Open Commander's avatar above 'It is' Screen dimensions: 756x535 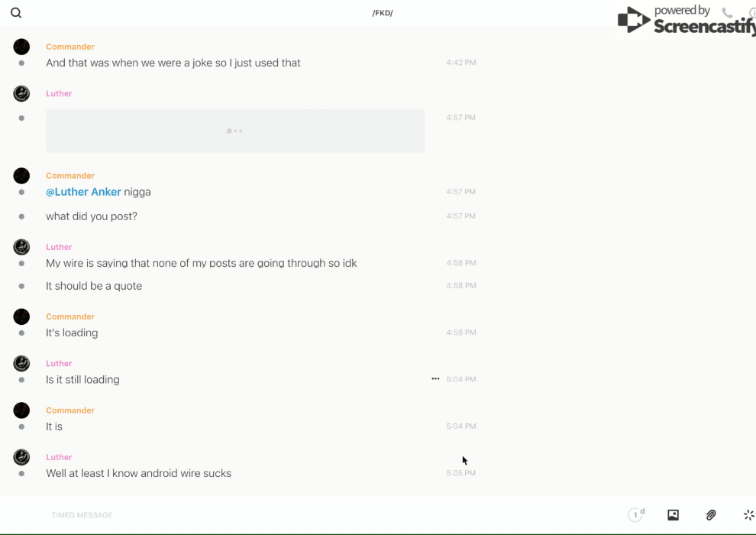click(x=21, y=410)
